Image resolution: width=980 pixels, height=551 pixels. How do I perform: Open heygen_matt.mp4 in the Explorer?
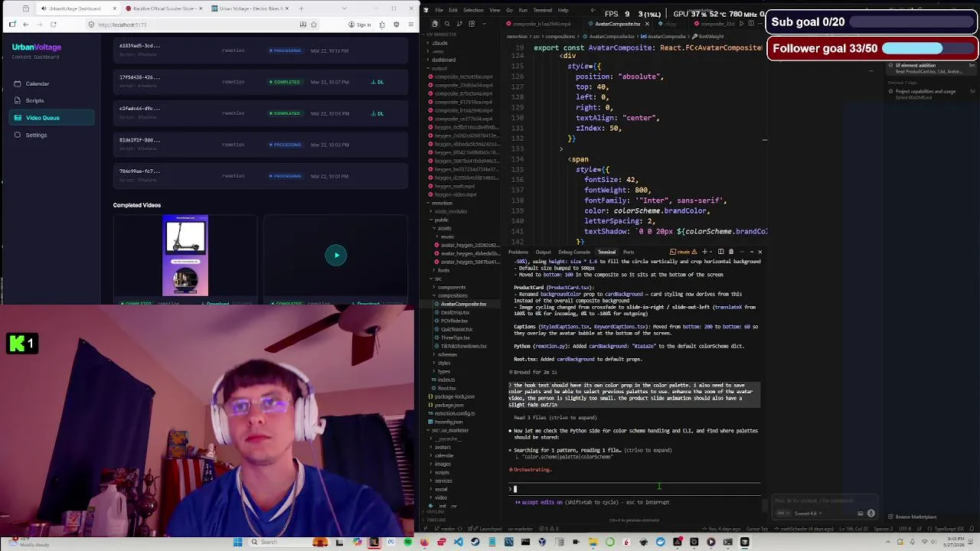tap(454, 186)
